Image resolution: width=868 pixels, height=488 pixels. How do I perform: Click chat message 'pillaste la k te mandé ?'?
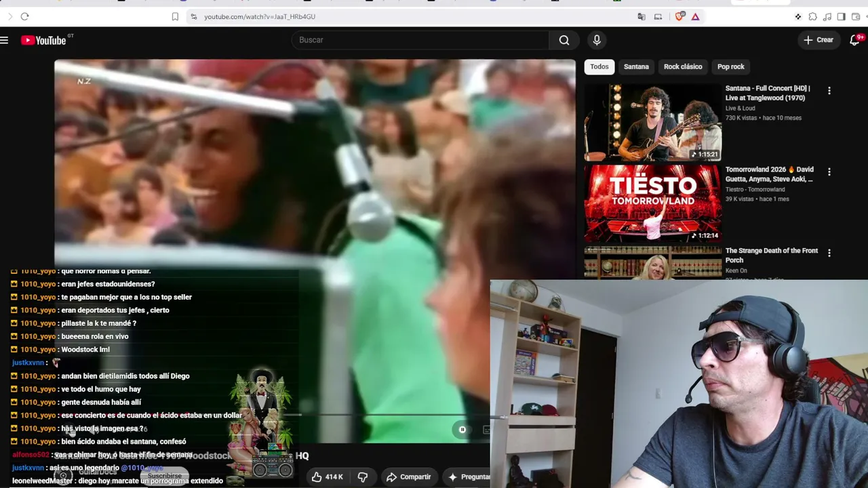click(x=99, y=323)
